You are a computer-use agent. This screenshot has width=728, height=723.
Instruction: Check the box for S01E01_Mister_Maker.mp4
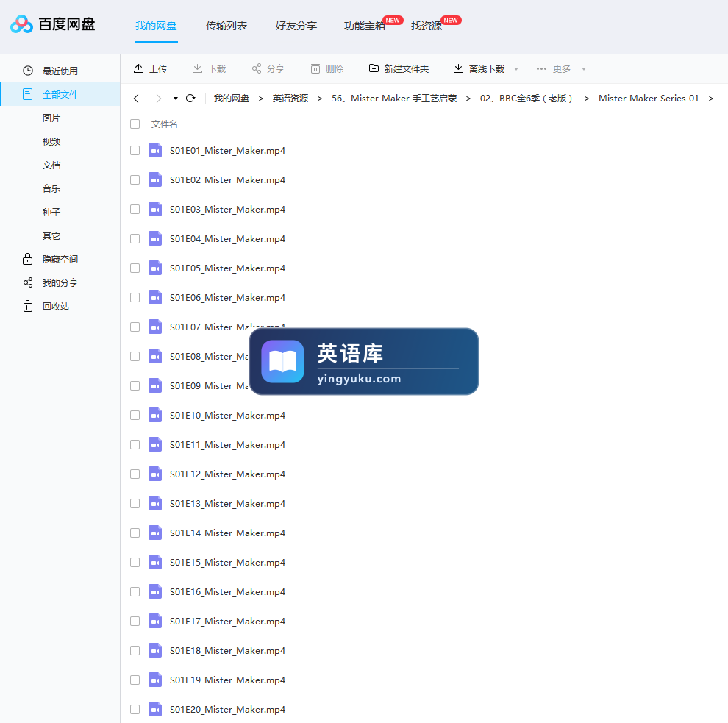tap(135, 151)
